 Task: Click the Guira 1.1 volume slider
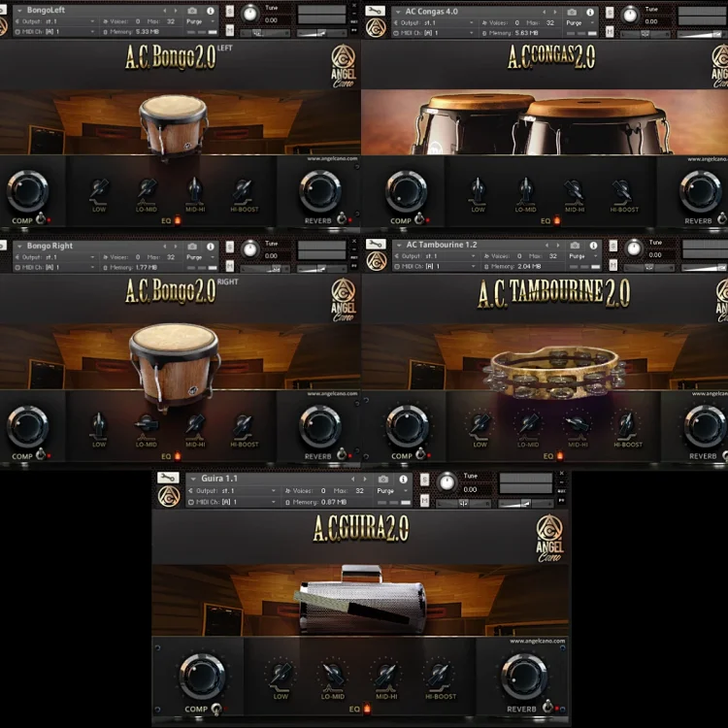525,503
